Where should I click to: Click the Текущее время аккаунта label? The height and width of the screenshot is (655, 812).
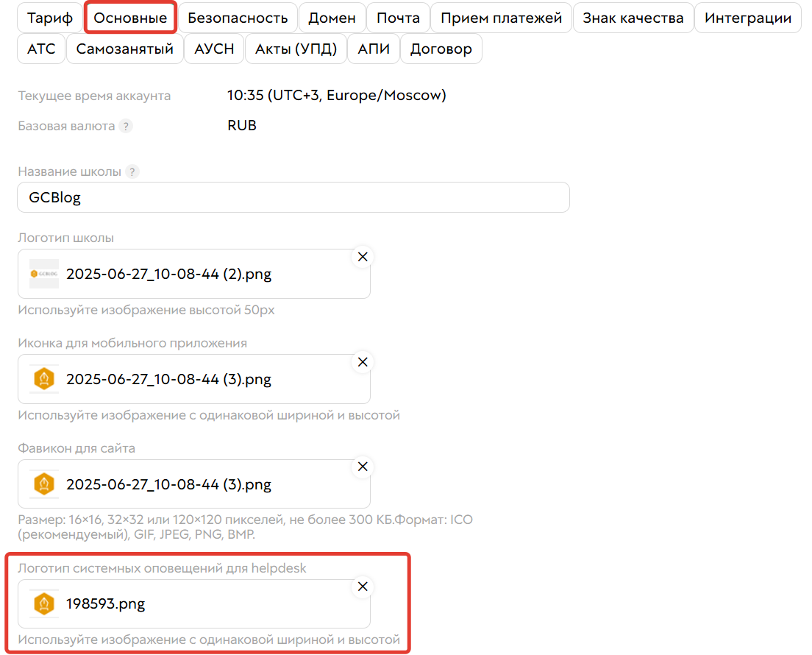coord(94,96)
